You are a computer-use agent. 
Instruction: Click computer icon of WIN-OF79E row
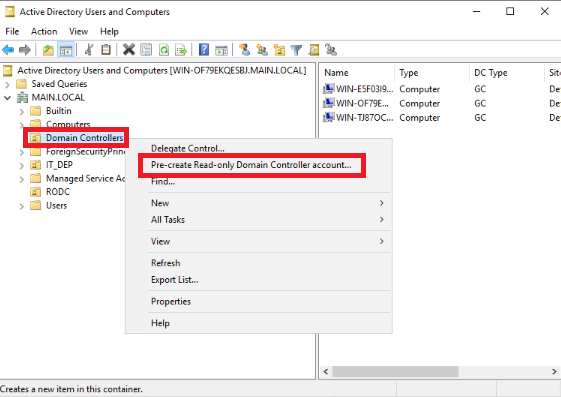tap(328, 103)
